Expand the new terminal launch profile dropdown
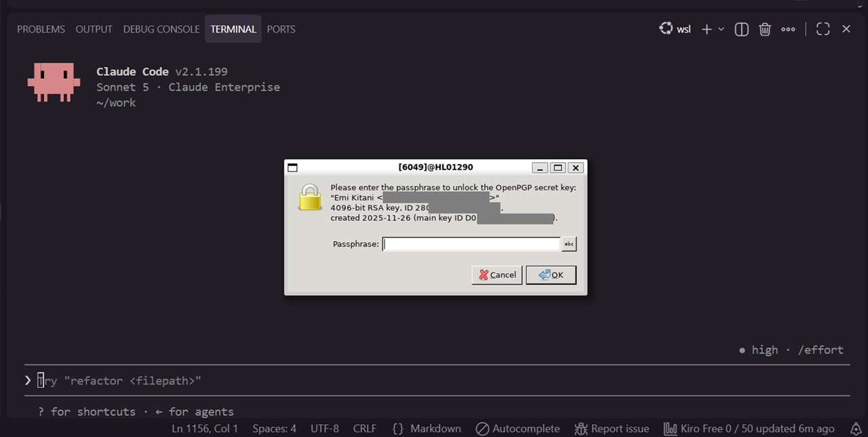Viewport: 868px width, 437px height. coord(721,29)
